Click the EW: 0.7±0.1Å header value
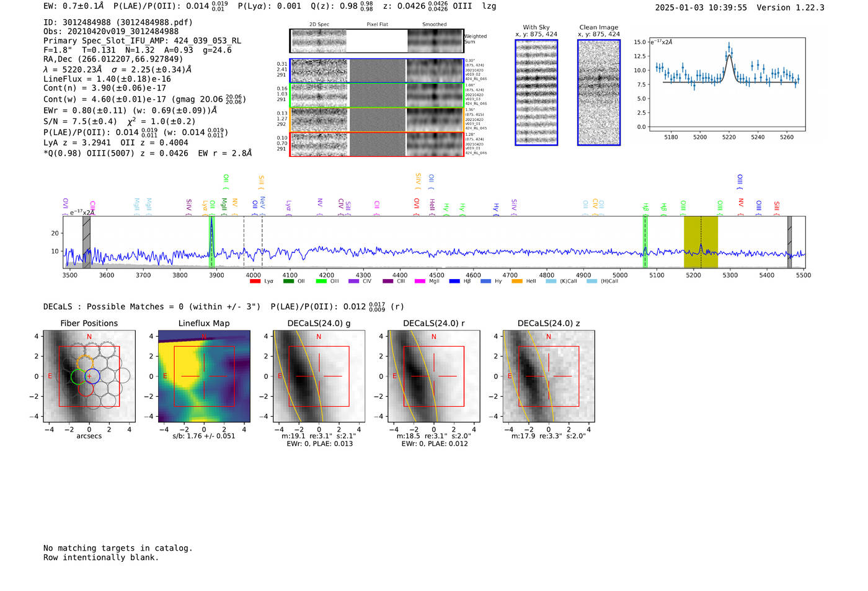Image resolution: width=868 pixels, height=591 pixels. (74, 6)
